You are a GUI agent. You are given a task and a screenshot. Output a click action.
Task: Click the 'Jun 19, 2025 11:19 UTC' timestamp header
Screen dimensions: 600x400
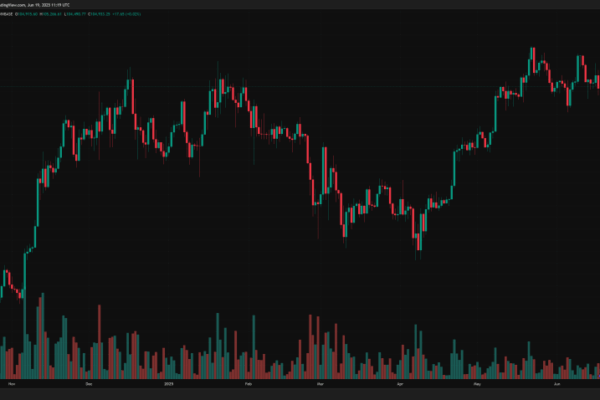click(49, 5)
